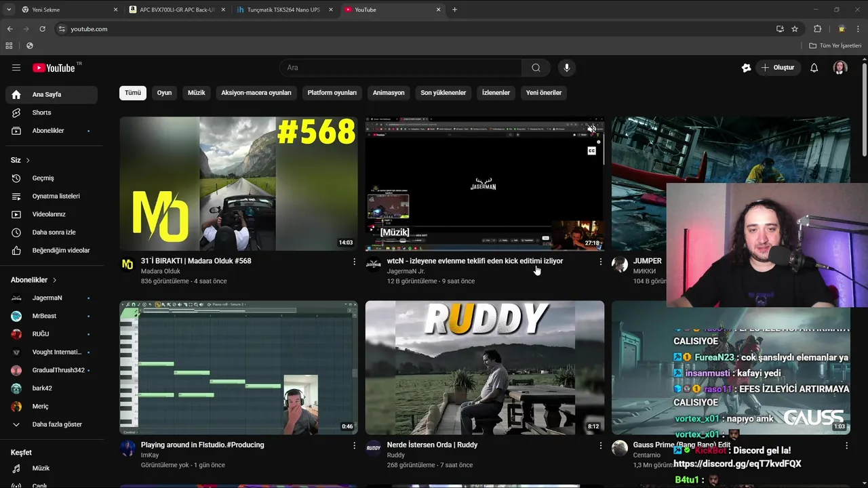868x488 pixels.
Task: Open Abonelikler in the sidebar
Action: [x=52, y=131]
